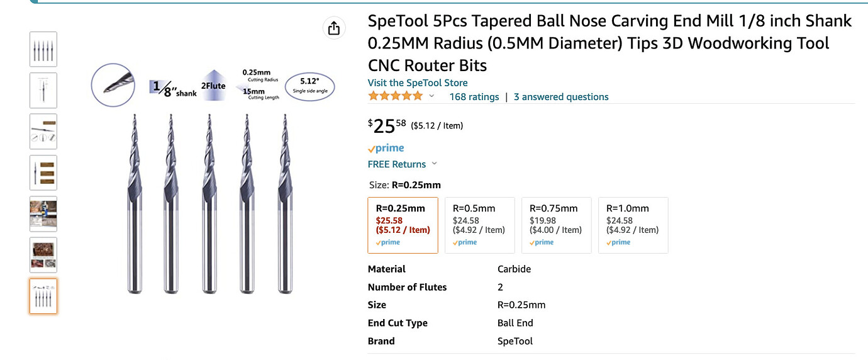868x360 pixels.
Task: Click the orange star rating icons
Action: point(396,96)
